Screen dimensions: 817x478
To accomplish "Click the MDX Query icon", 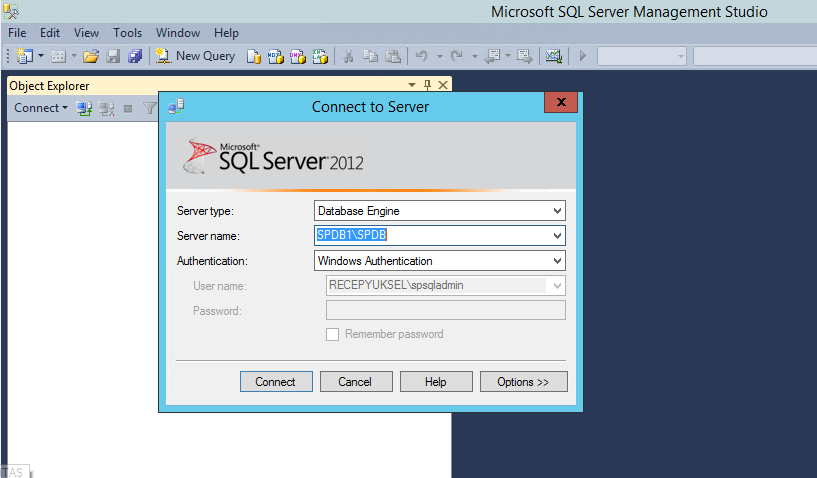I will pyautogui.click(x=276, y=56).
